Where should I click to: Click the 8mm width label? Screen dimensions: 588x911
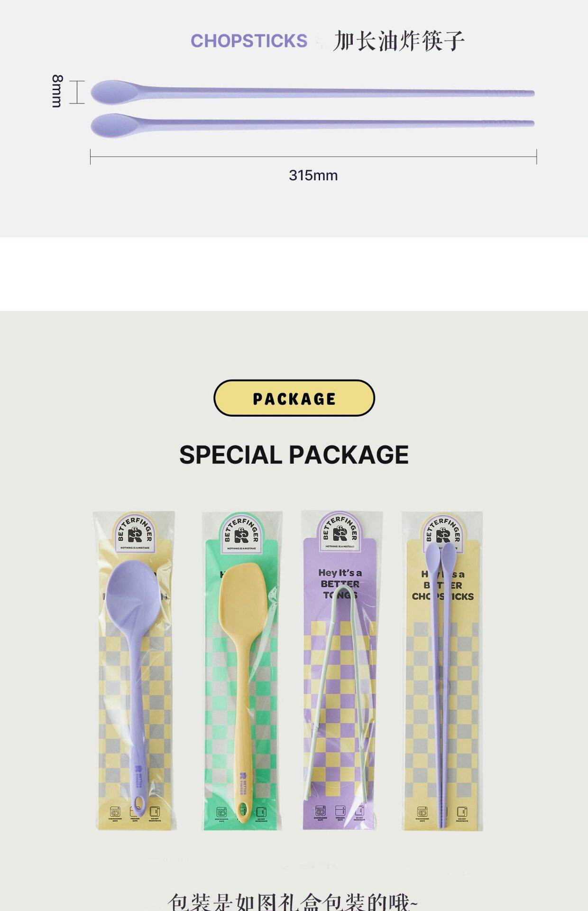pyautogui.click(x=57, y=91)
